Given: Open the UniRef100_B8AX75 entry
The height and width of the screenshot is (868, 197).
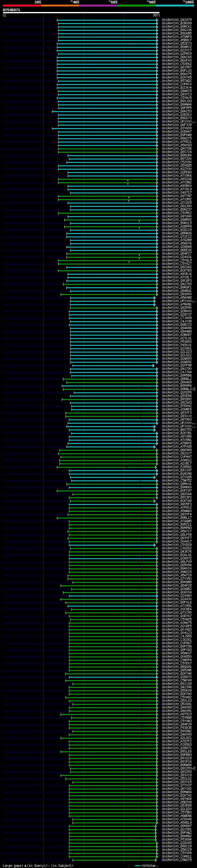Looking at the screenshot, I should 177,74.
